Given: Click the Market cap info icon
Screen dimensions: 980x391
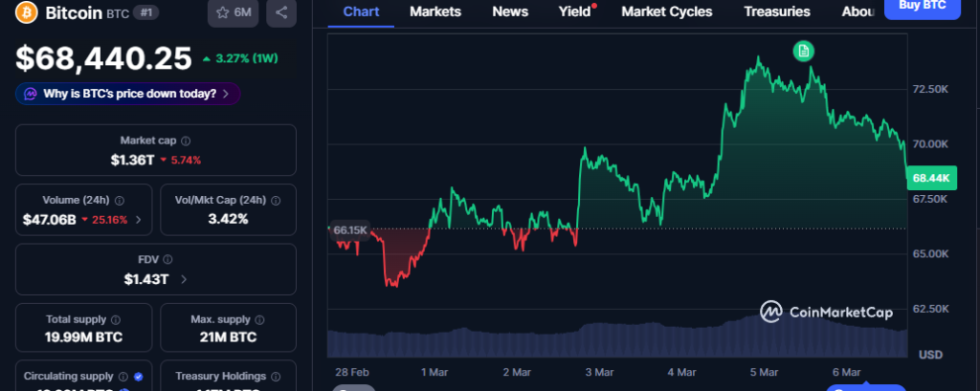Looking at the screenshot, I should 186,141.
